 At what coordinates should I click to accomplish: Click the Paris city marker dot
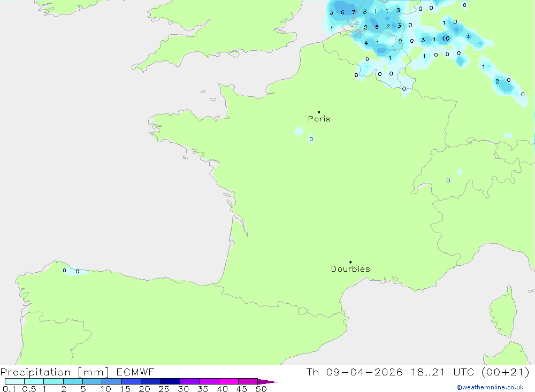(x=319, y=112)
